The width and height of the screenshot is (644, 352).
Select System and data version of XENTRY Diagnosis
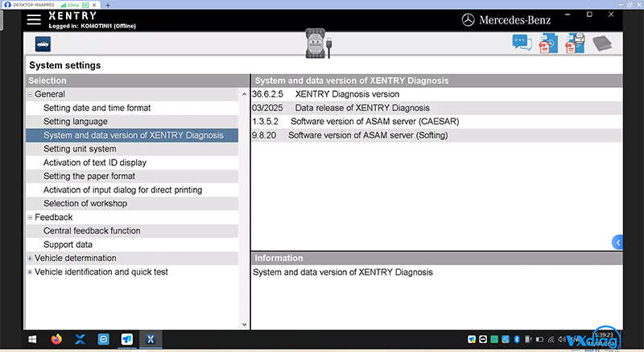pos(132,135)
